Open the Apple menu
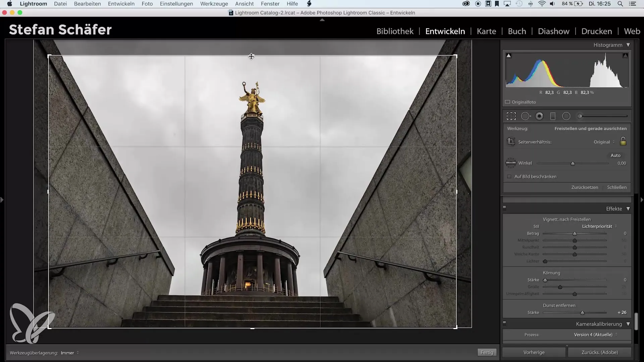The width and height of the screenshot is (644, 362). [10, 4]
